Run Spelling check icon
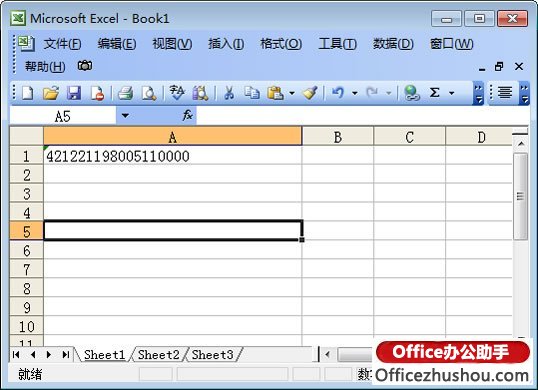The width and height of the screenshot is (538, 390). pos(177,93)
